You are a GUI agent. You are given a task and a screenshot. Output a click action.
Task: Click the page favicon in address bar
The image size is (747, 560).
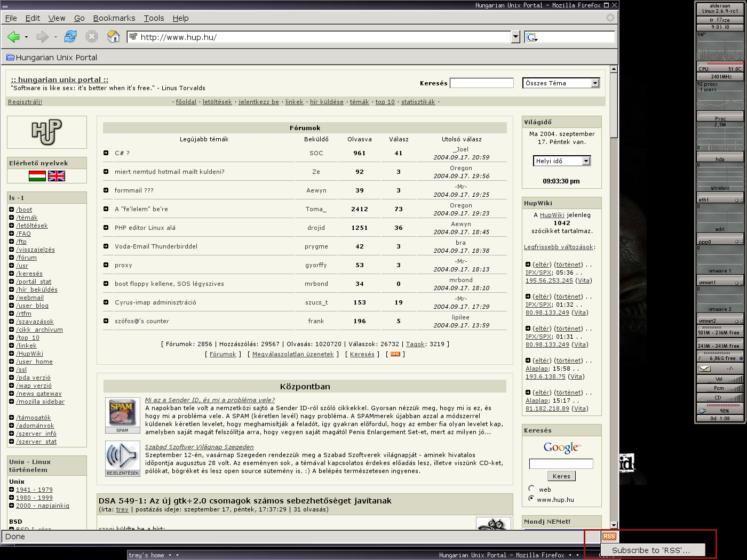click(133, 36)
